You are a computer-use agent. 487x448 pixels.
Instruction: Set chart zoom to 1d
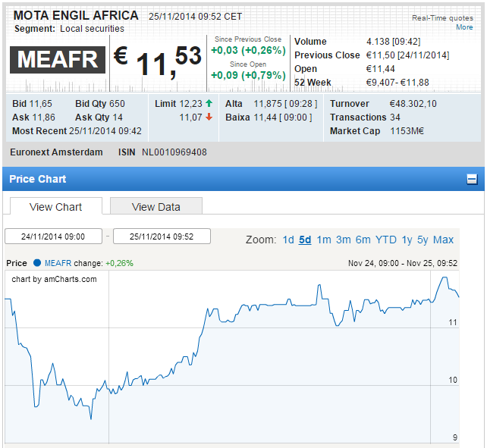click(288, 240)
